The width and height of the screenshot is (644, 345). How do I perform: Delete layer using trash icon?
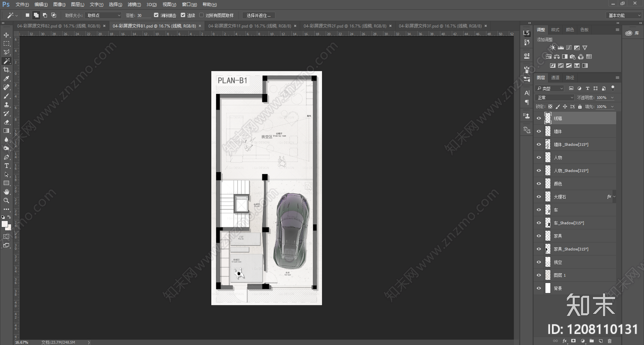609,341
